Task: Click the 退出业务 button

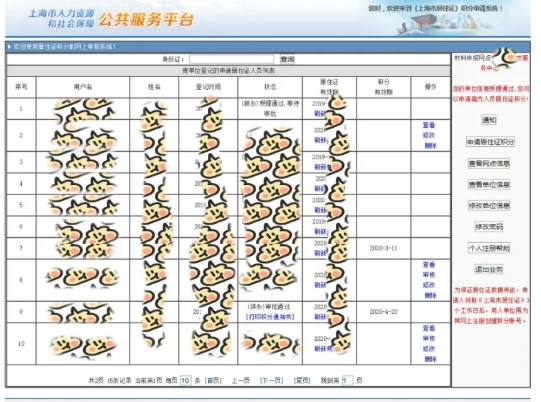Action: [x=489, y=269]
